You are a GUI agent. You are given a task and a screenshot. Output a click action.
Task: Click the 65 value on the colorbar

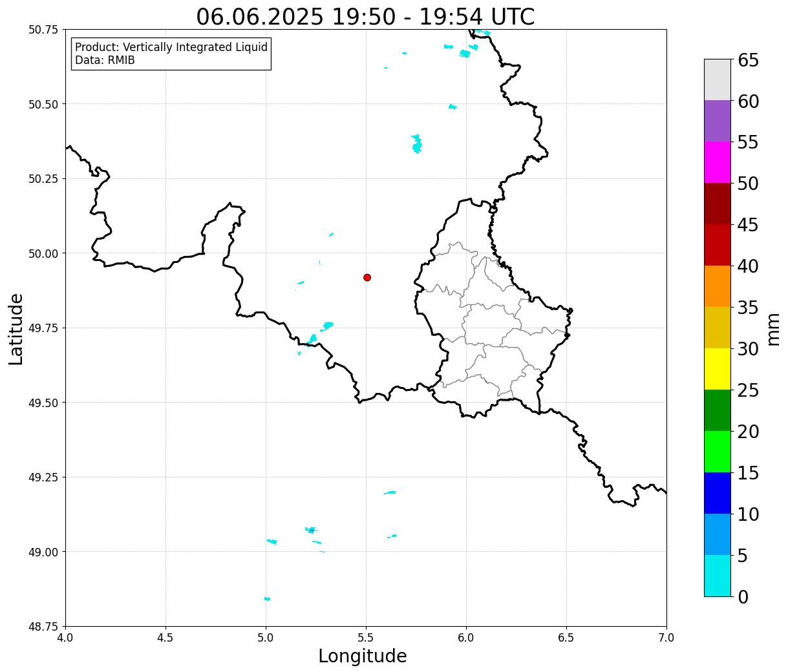(x=748, y=61)
